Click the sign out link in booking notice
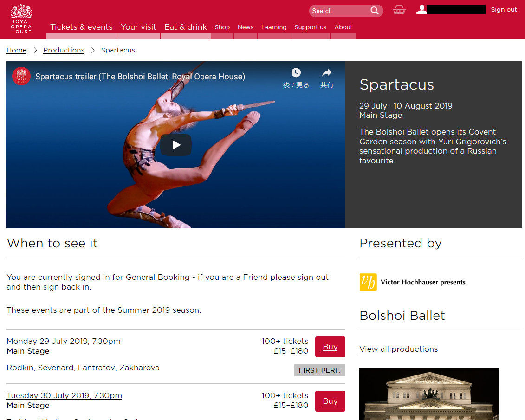Viewport: 525px width, 420px height. pyautogui.click(x=313, y=278)
